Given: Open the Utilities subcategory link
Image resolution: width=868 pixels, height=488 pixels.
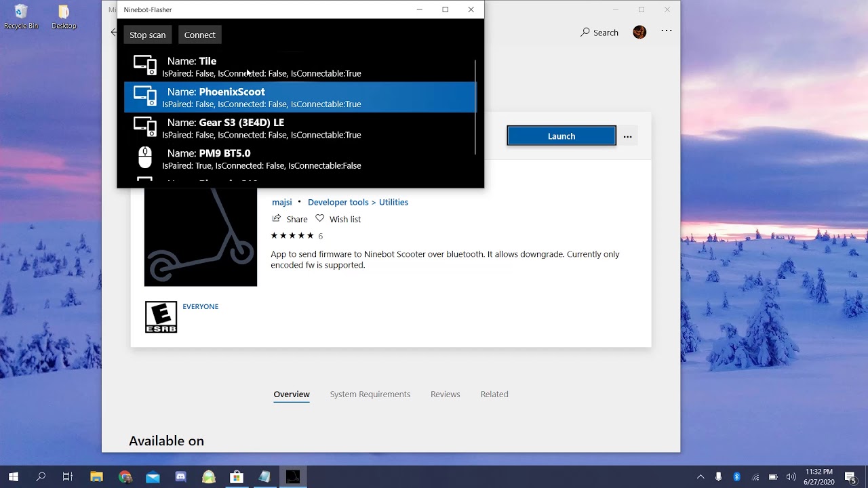Looking at the screenshot, I should 393,202.
